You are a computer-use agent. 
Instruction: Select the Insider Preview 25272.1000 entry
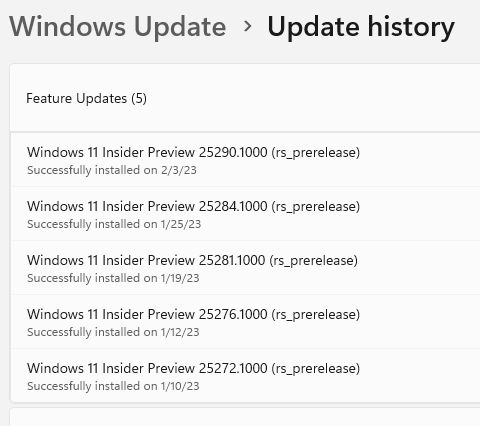[246, 376]
